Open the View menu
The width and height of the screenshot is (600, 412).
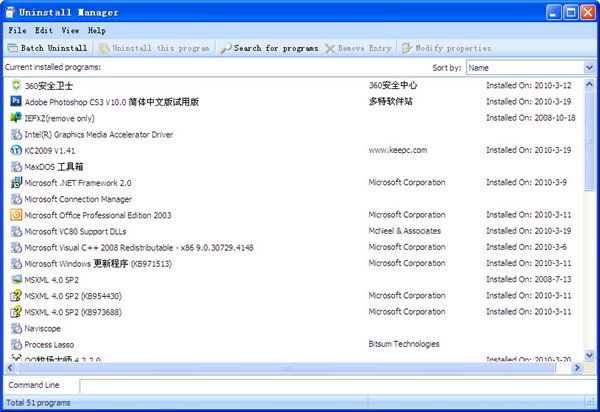click(70, 30)
